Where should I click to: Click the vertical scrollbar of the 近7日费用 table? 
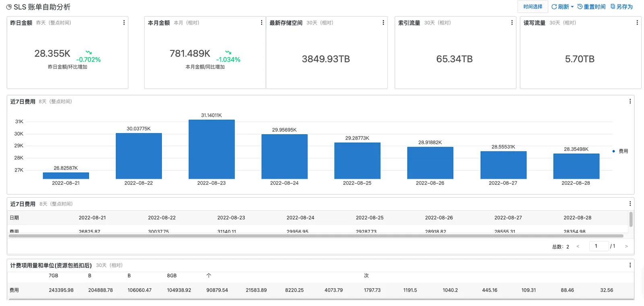[631, 219]
